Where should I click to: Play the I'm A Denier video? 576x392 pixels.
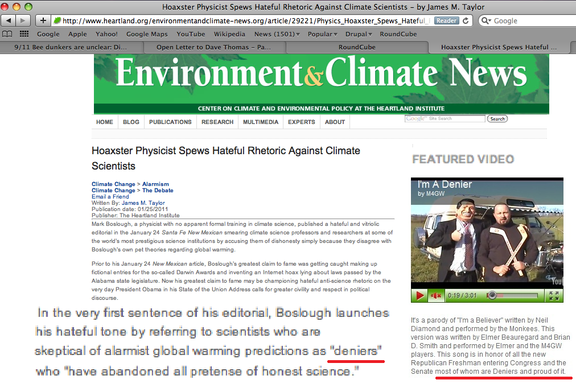click(x=419, y=295)
